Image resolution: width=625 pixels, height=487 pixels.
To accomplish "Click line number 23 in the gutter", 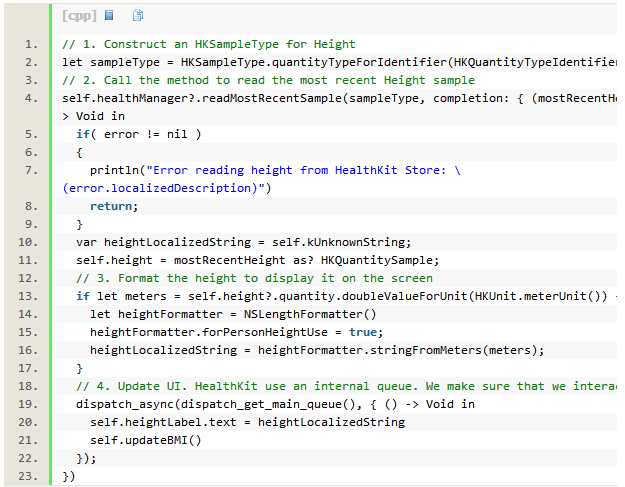I will pyautogui.click(x=28, y=476).
